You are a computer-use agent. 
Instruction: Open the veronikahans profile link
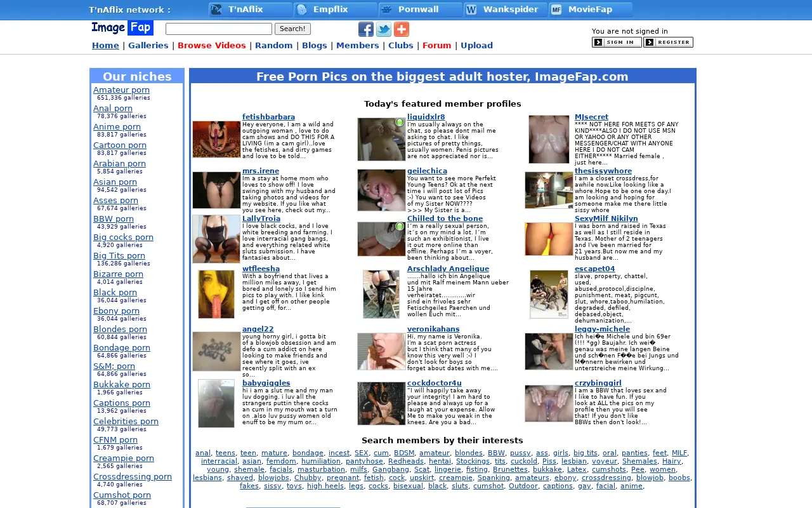coord(433,330)
